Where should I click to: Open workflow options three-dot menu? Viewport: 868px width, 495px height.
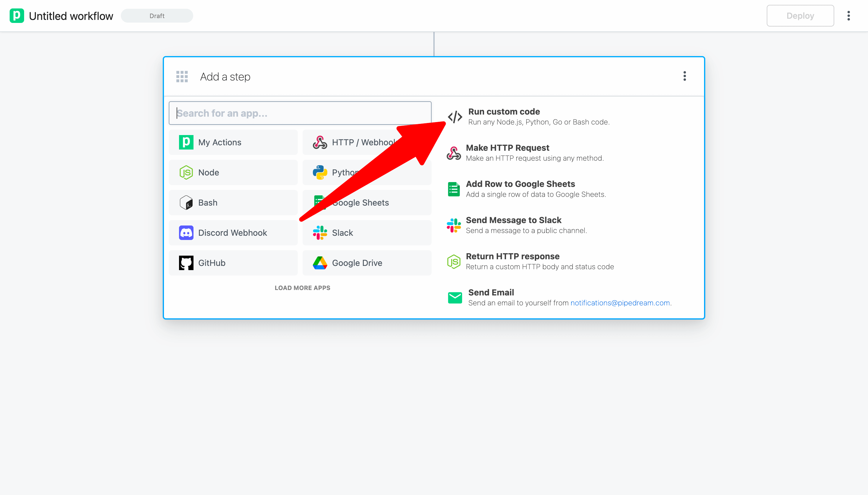click(x=848, y=16)
